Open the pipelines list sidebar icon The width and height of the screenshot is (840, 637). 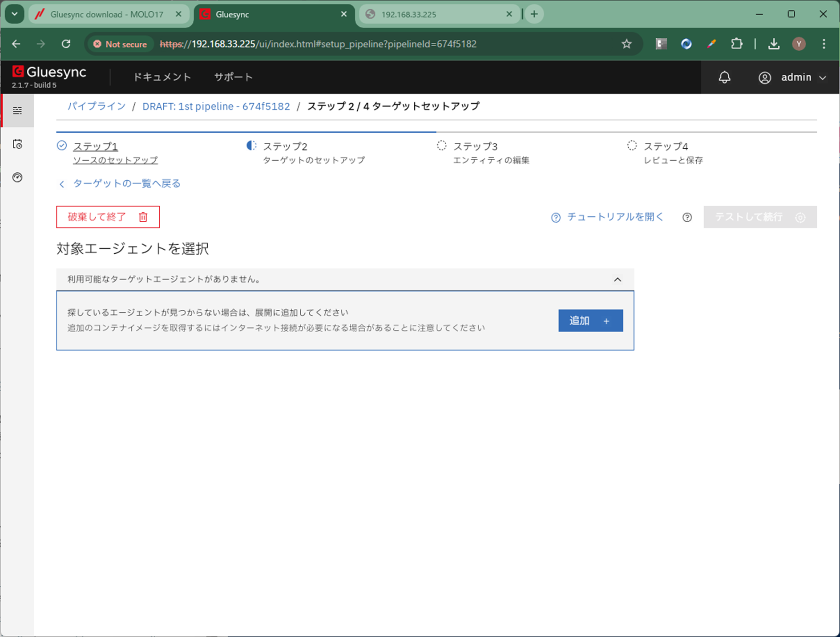[x=17, y=110]
